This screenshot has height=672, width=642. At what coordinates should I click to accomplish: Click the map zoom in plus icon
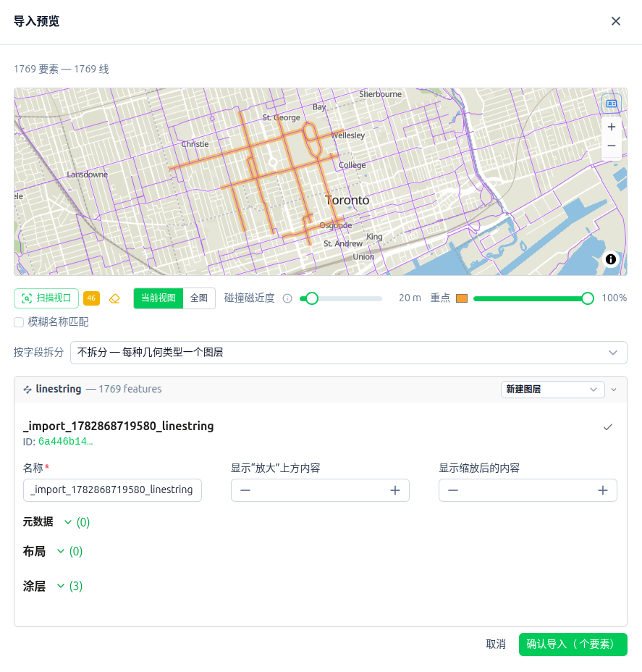pos(611,127)
